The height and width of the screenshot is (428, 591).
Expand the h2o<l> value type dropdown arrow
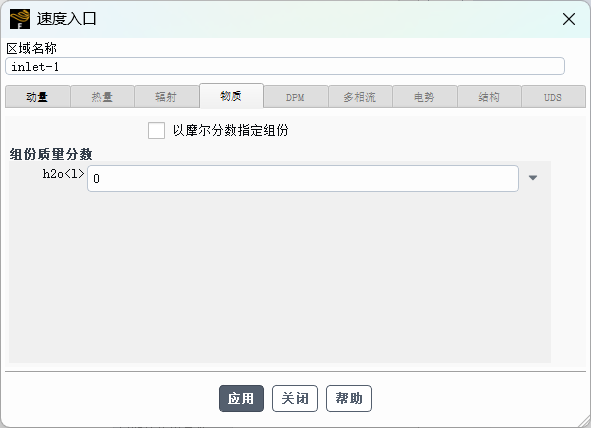(x=533, y=177)
